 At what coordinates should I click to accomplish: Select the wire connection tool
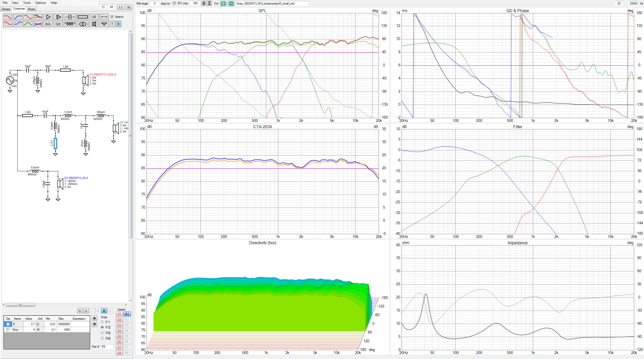pos(104,17)
